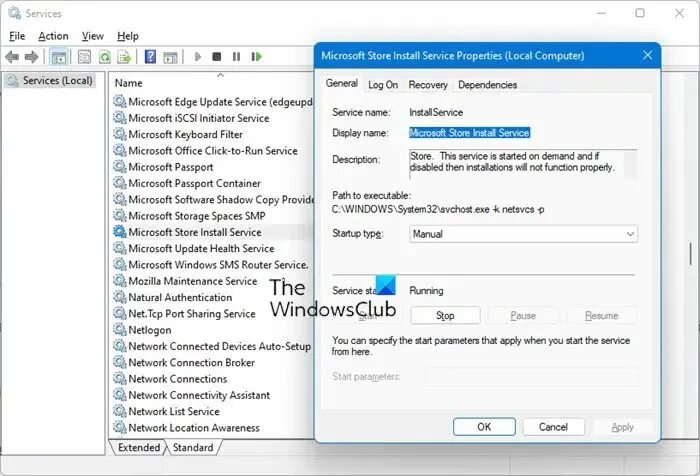This screenshot has width=700, height=476.
Task: Click the Services list vertical scrollbar
Action: point(692,255)
